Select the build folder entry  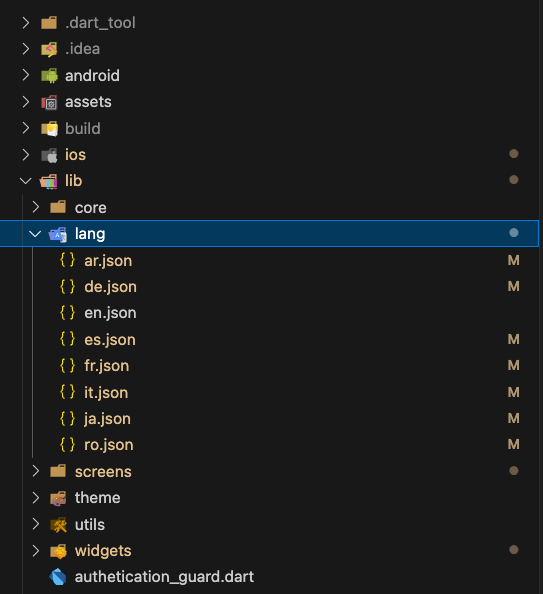click(271, 128)
